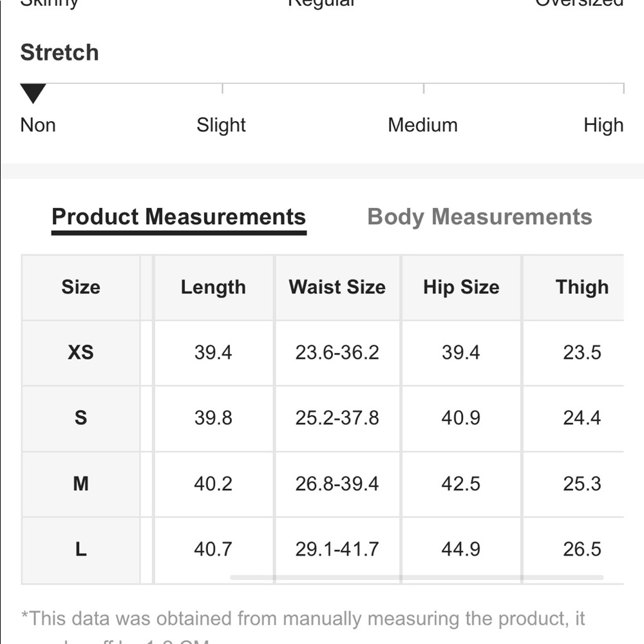This screenshot has width=644, height=644.
Task: Select the Product Measurements tab
Action: pos(178,217)
